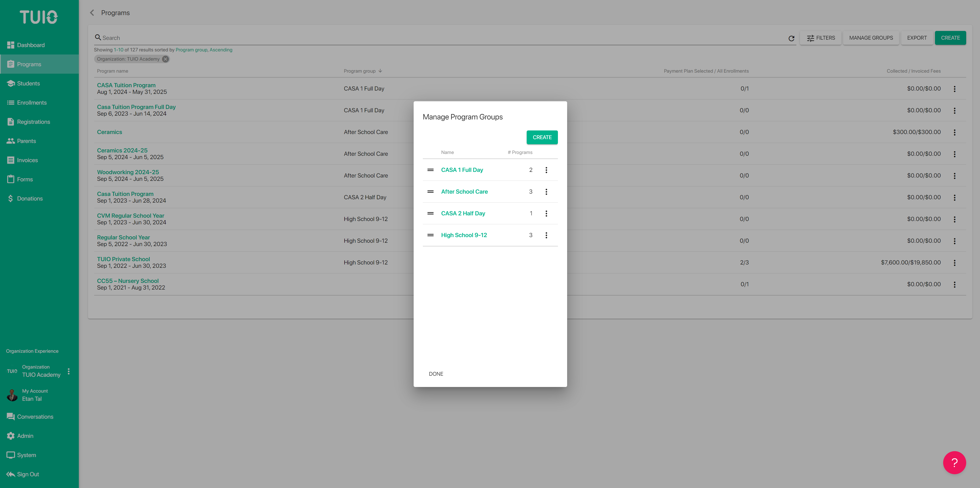Click the Forms clipboard icon
980x488 pixels.
coord(11,179)
